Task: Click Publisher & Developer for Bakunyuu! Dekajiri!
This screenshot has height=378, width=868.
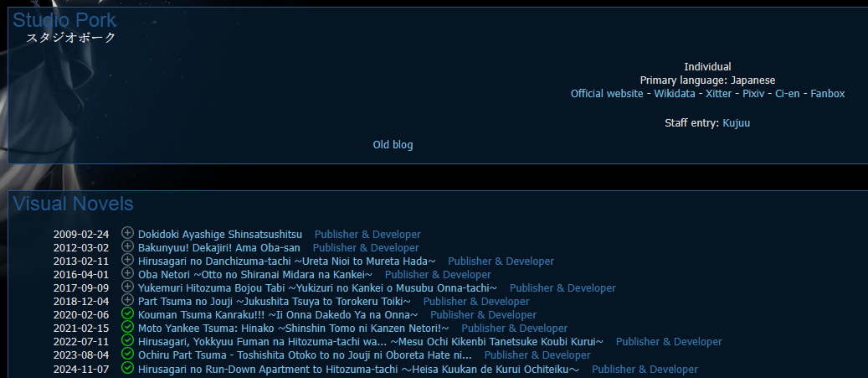Action: (366, 248)
